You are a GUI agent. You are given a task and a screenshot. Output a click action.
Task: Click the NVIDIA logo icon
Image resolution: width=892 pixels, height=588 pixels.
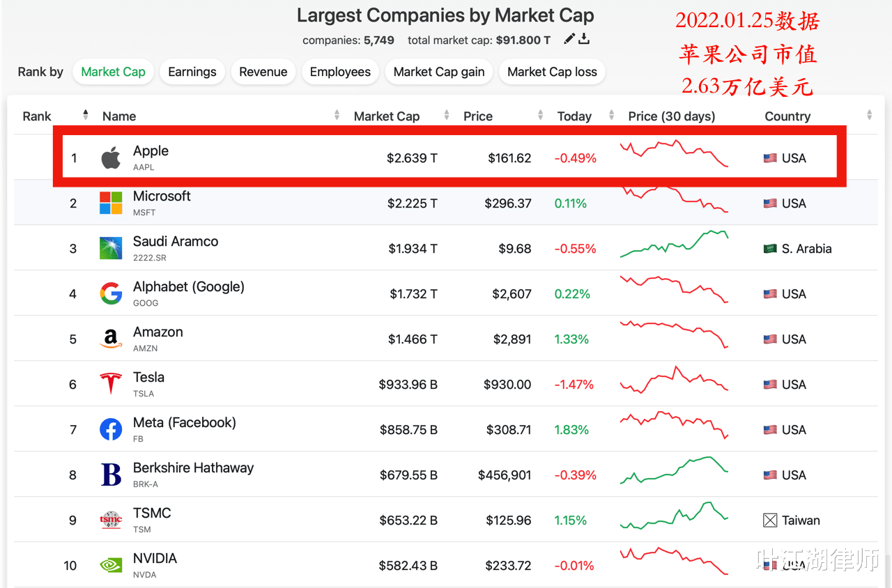click(x=111, y=565)
